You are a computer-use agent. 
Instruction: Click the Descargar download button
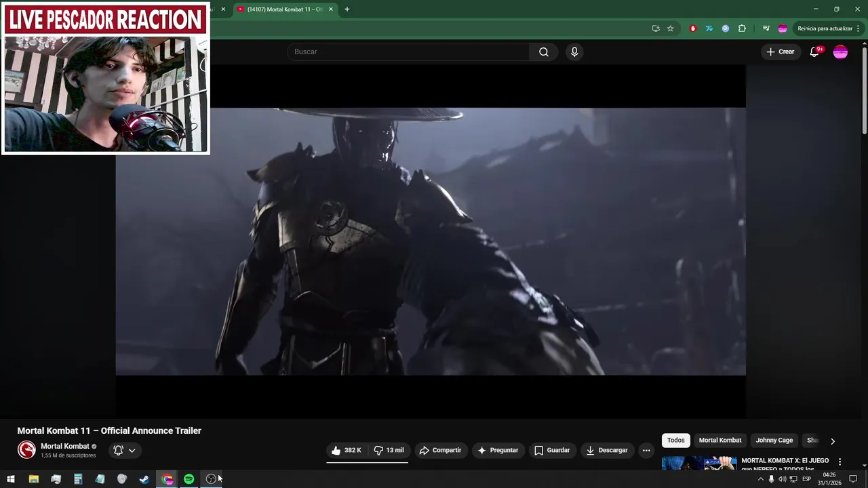607,450
